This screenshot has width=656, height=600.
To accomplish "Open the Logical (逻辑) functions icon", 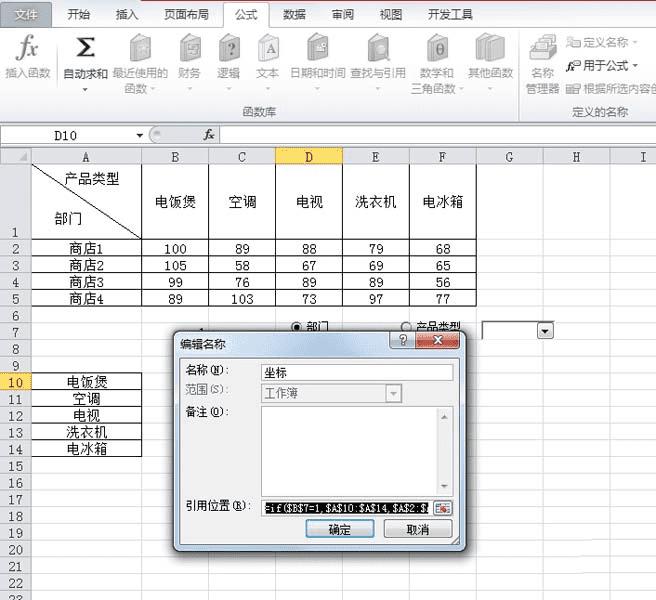I will 229,48.
